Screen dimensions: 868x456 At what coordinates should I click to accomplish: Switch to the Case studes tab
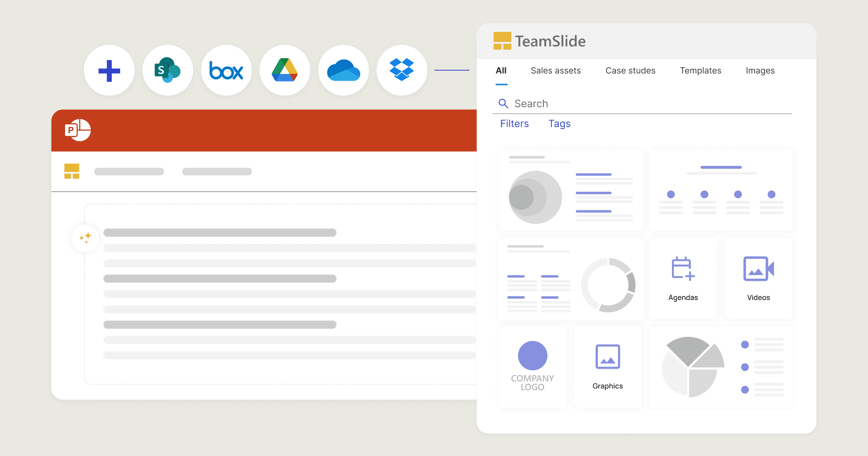630,71
